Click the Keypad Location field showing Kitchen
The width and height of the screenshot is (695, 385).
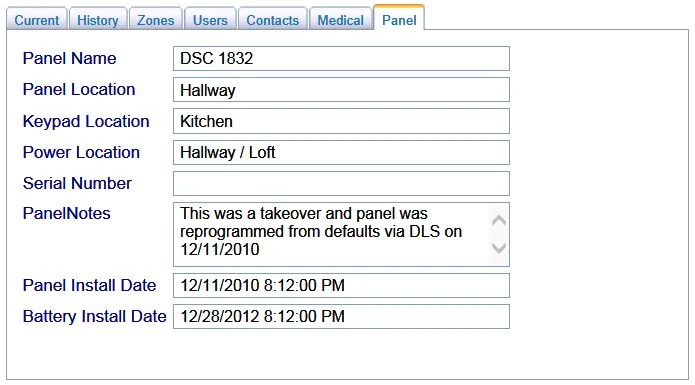pyautogui.click(x=341, y=121)
